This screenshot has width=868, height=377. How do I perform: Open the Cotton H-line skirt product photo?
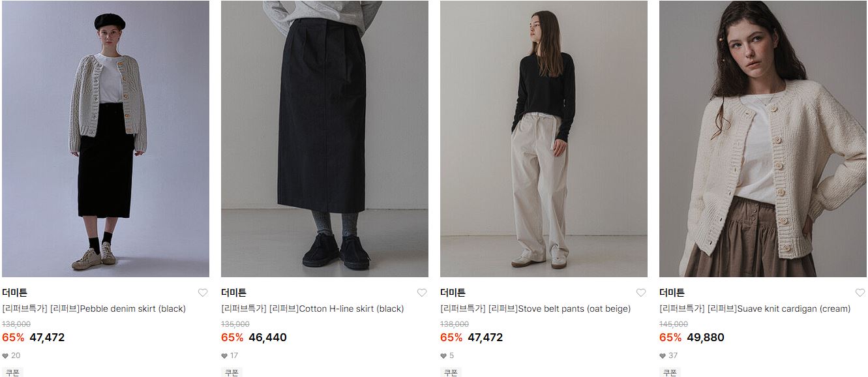coord(325,139)
